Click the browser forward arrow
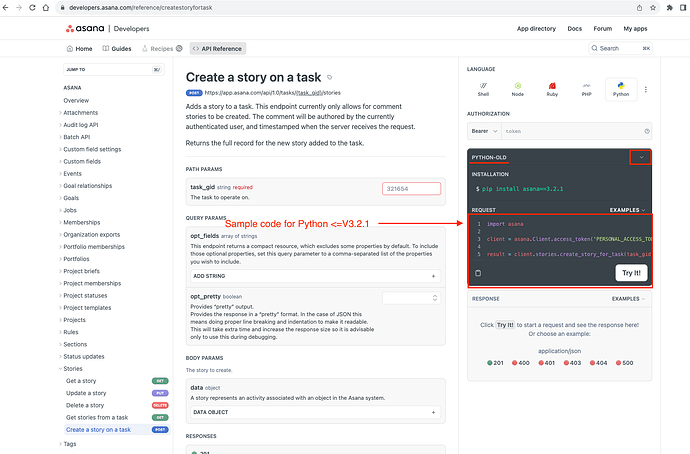 [x=19, y=7]
